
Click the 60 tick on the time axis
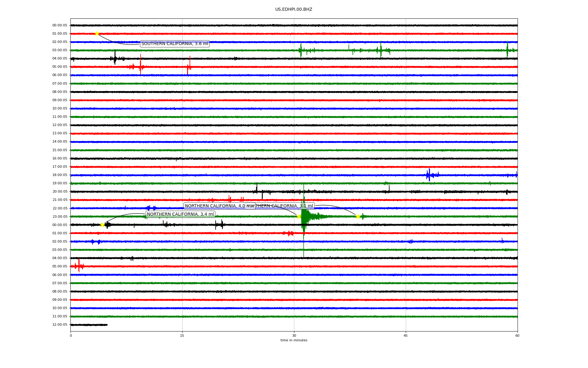coord(517,335)
